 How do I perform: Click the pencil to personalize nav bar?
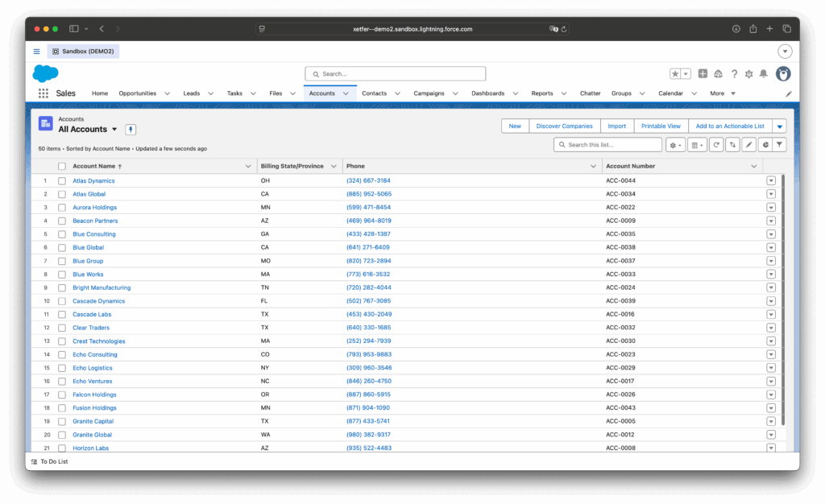point(788,93)
